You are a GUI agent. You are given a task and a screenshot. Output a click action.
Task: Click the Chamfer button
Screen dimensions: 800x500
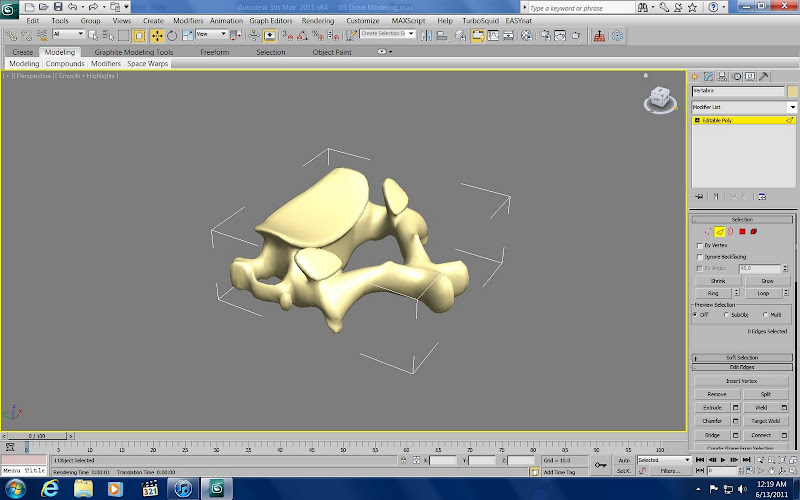(712, 421)
